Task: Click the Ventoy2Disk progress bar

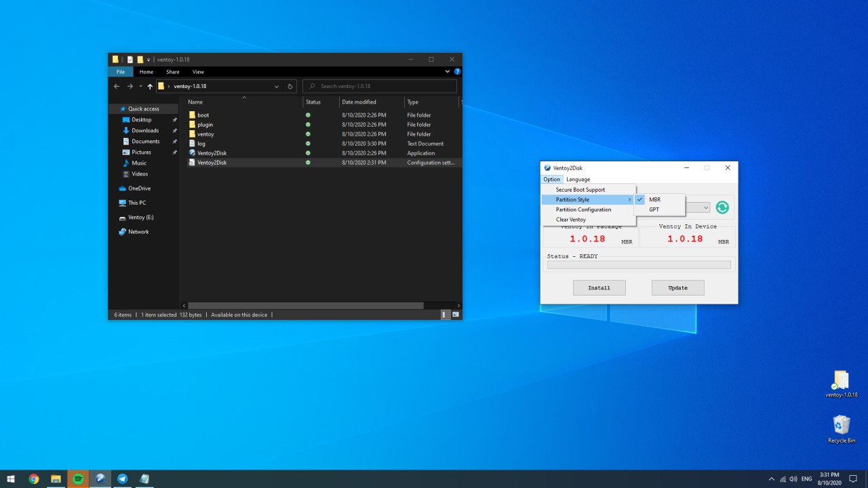Action: tap(639, 265)
